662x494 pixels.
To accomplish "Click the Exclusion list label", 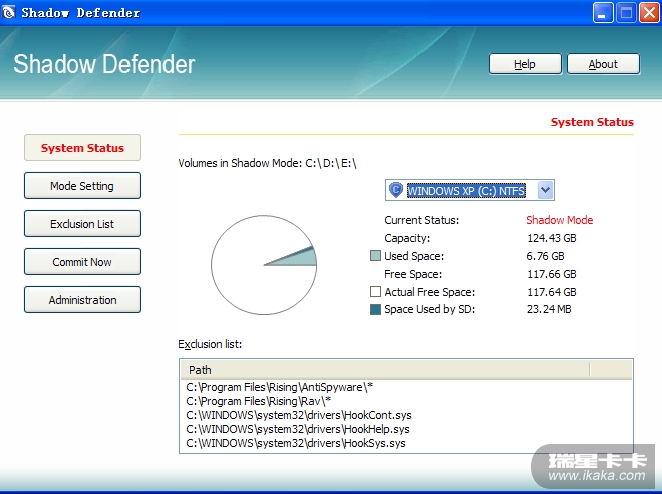I will (210, 344).
